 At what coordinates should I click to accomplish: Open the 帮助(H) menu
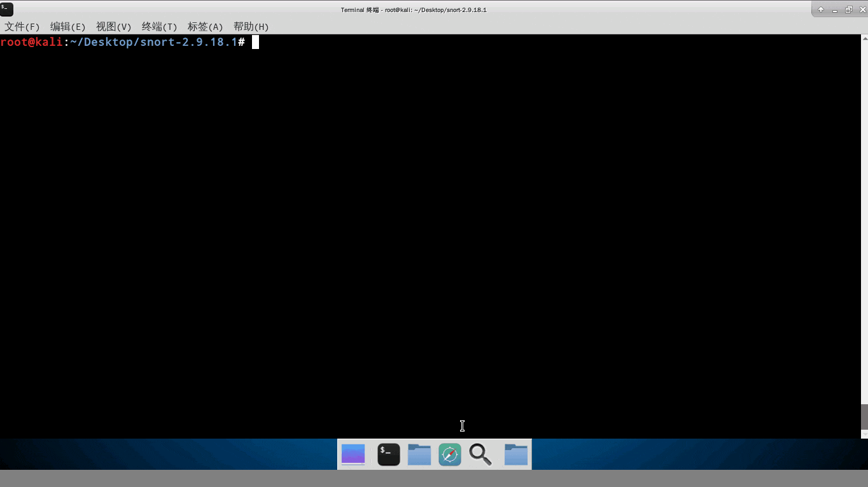click(x=251, y=27)
